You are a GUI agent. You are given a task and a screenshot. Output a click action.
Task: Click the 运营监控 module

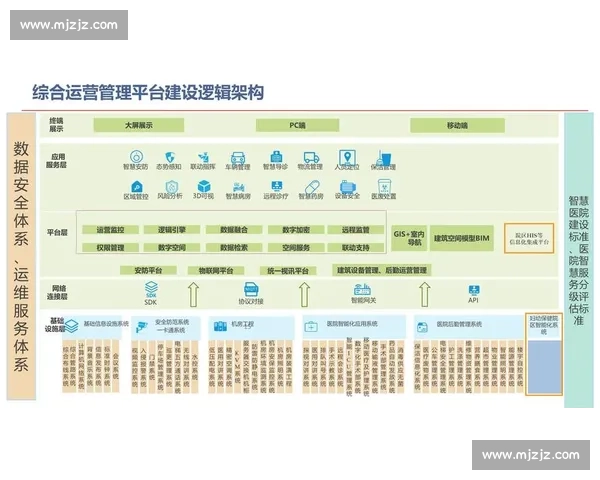tap(110, 230)
